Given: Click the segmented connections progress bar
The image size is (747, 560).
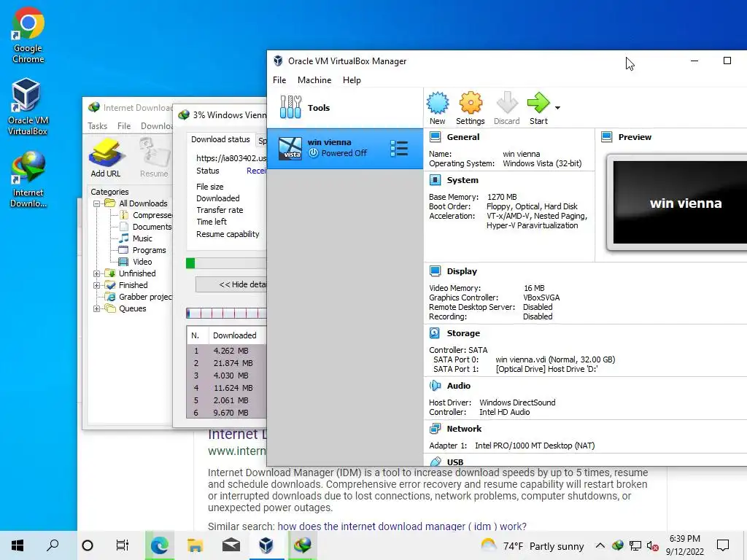Looking at the screenshot, I should [x=226, y=313].
